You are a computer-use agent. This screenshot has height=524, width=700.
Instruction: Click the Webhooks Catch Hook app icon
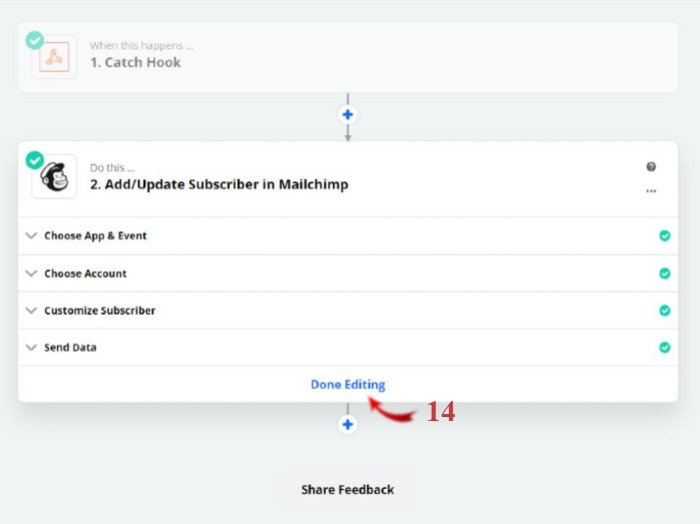[54, 57]
